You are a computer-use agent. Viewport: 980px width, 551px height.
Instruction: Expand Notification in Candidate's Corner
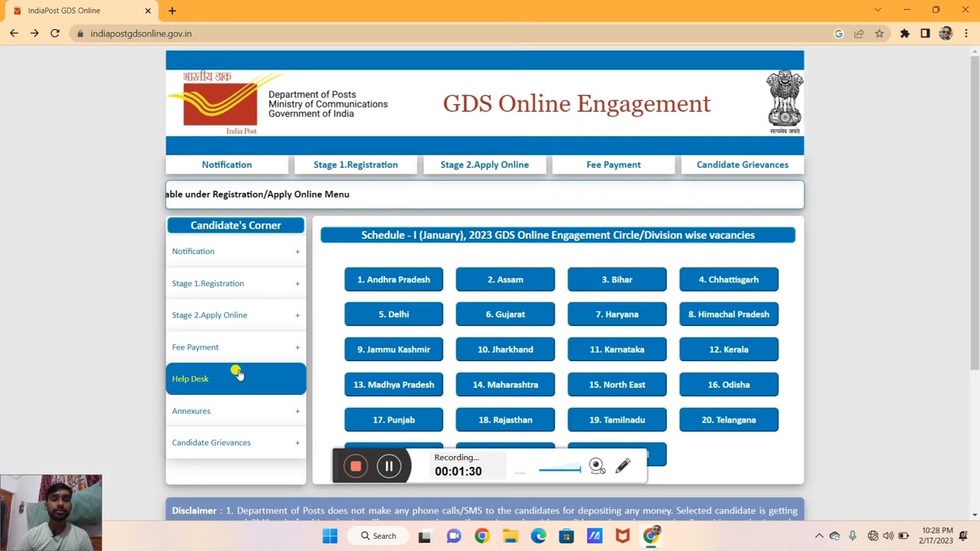tap(236, 251)
